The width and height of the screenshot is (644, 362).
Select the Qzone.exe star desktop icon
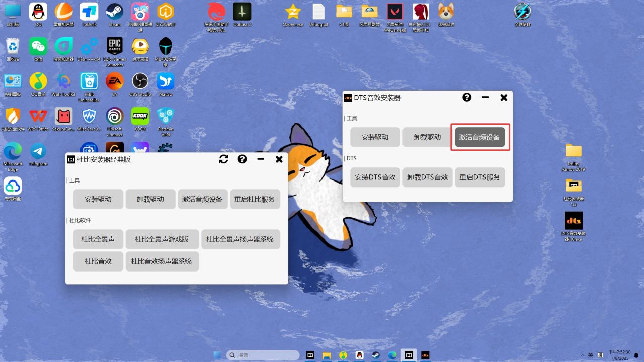tap(293, 15)
